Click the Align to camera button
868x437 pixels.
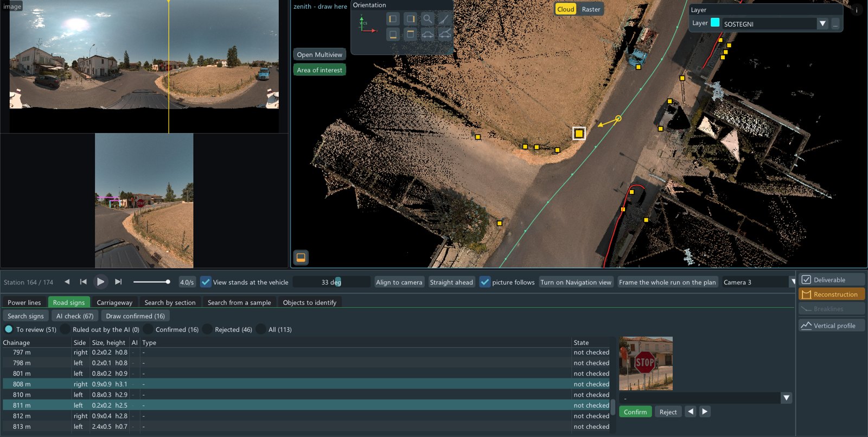point(399,282)
